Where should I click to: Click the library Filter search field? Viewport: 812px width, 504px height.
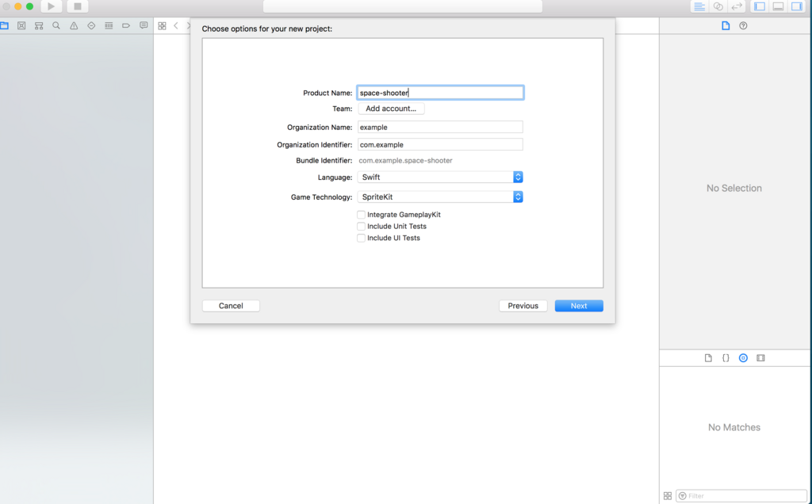click(741, 496)
